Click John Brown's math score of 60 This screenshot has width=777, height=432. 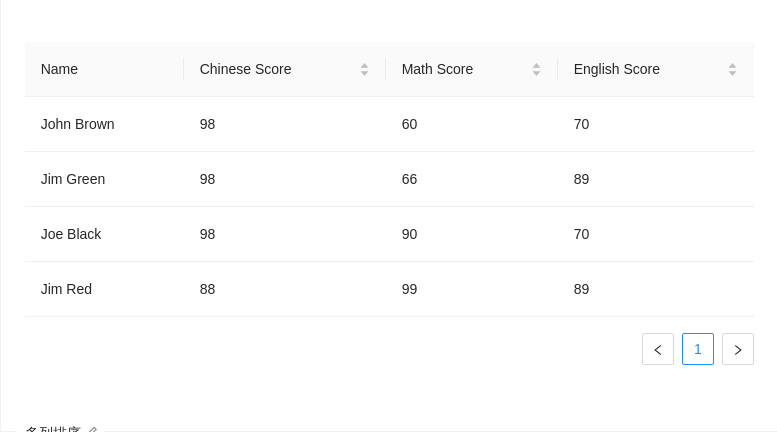tap(410, 124)
